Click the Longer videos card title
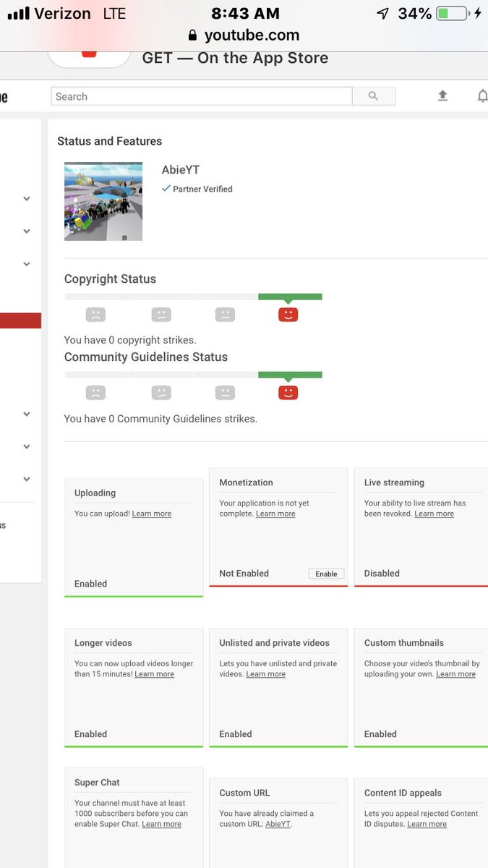This screenshot has height=868, width=488. [103, 643]
